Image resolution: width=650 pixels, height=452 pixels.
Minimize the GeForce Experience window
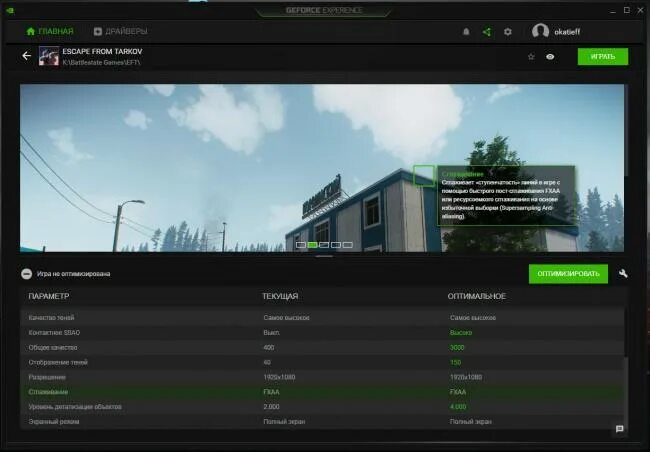tap(613, 10)
